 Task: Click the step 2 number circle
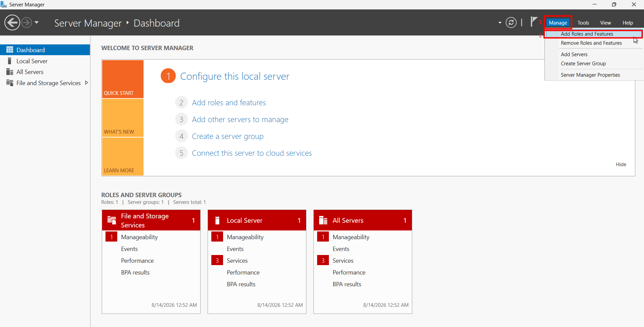click(181, 103)
